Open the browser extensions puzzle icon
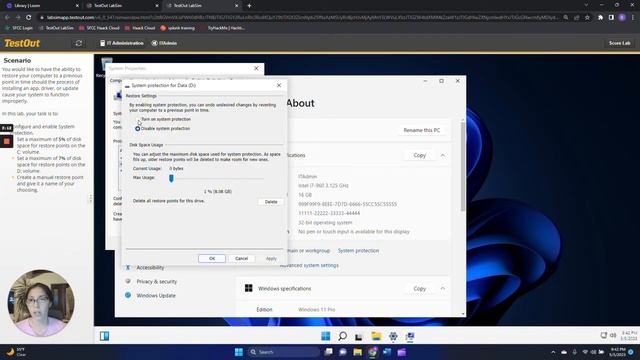This screenshot has width=640, height=360. tap(600, 18)
